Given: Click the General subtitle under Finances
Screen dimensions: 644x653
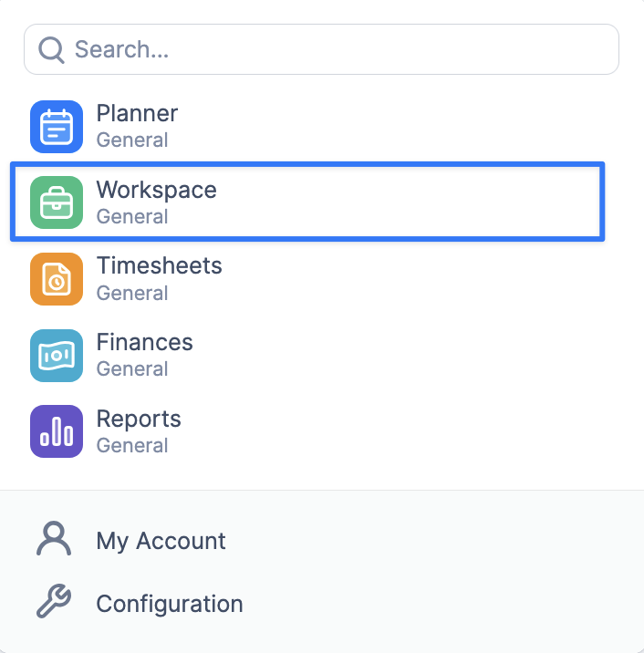Looking at the screenshot, I should tap(132, 369).
